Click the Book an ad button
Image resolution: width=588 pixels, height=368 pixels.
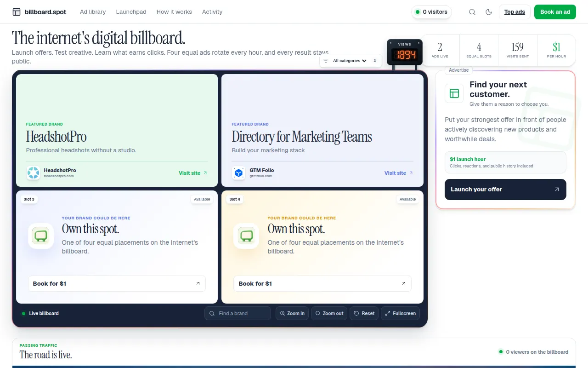555,12
